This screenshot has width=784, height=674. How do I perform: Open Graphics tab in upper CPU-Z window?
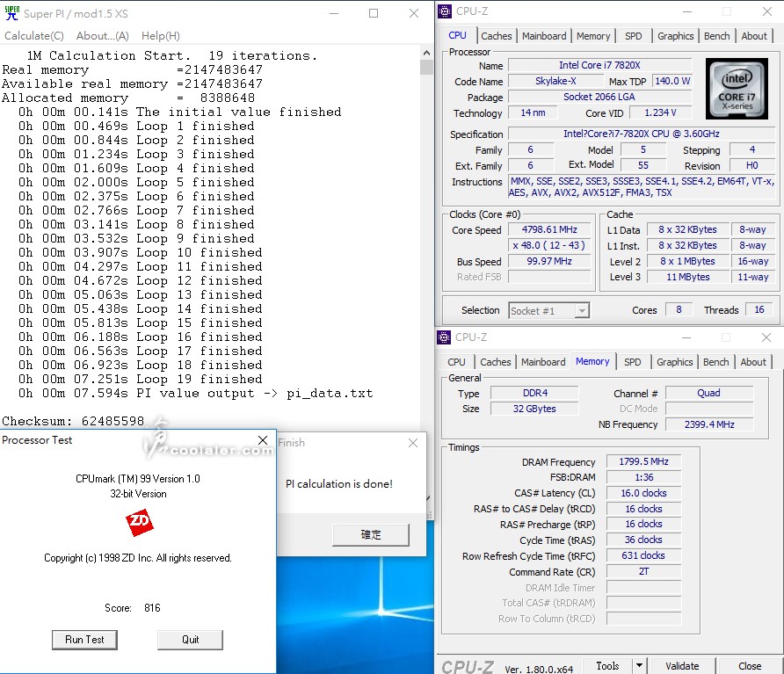(676, 36)
